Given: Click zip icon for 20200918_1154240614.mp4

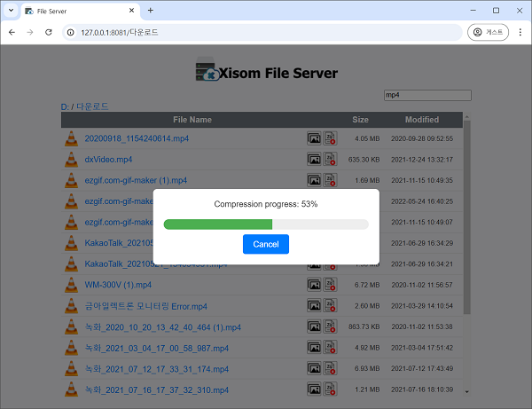Looking at the screenshot, I should click(330, 138).
